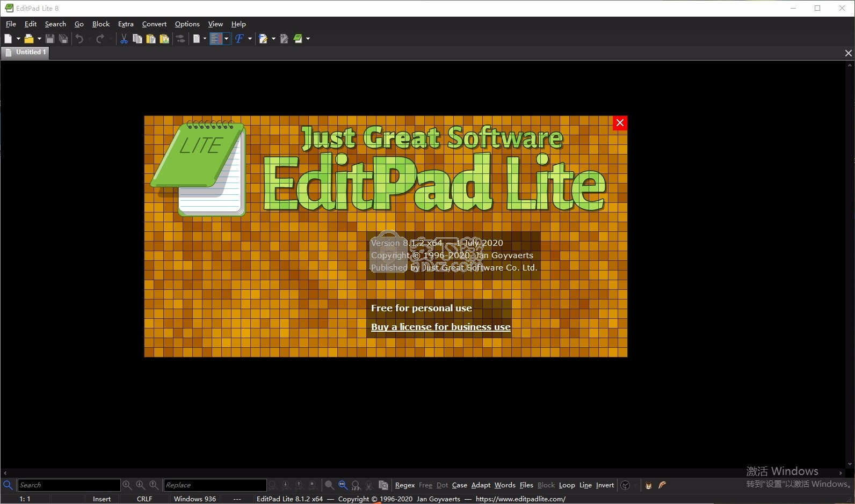Viewport: 855px width, 504px height.
Task: Click the Paste clipboard icon
Action: pos(151,39)
